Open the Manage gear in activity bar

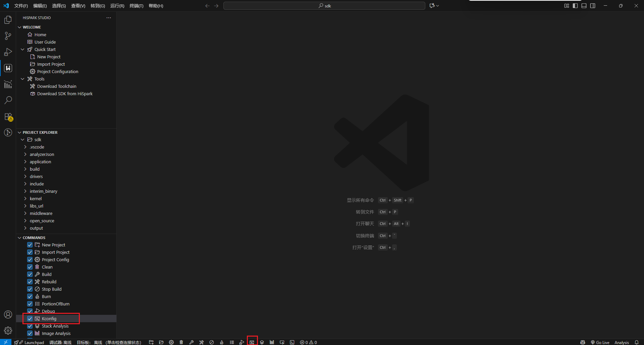point(8,331)
